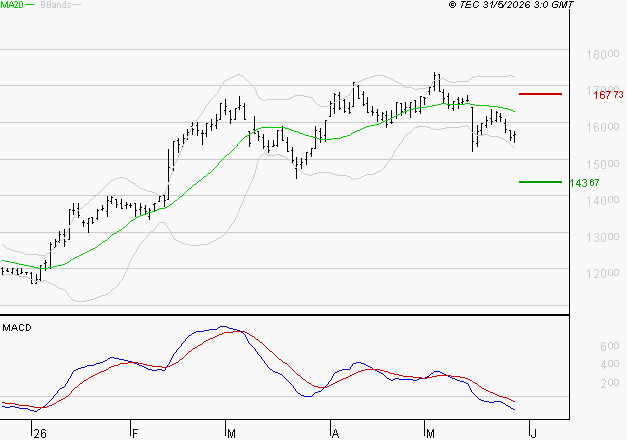627x440 pixels.
Task: Click the 16000 price axis label
Action: 603,127
